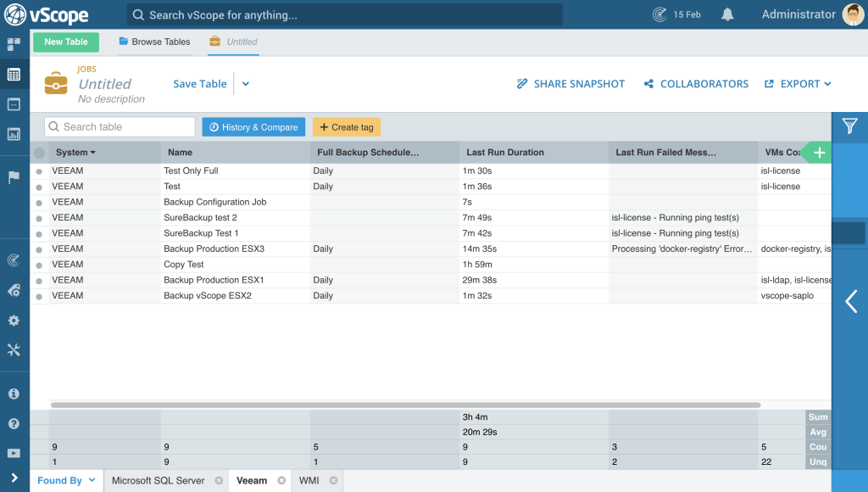Select the Test Only Full row
The width and height of the screenshot is (868, 492).
click(39, 171)
